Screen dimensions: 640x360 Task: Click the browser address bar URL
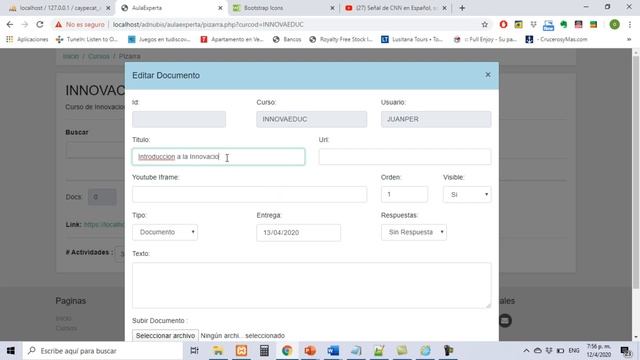208,24
